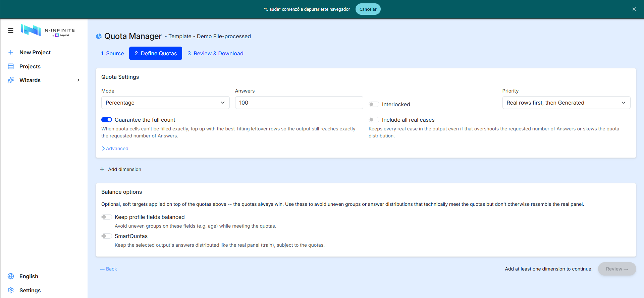
Task: Click the Wizards sparkle icon
Action: pos(11,80)
